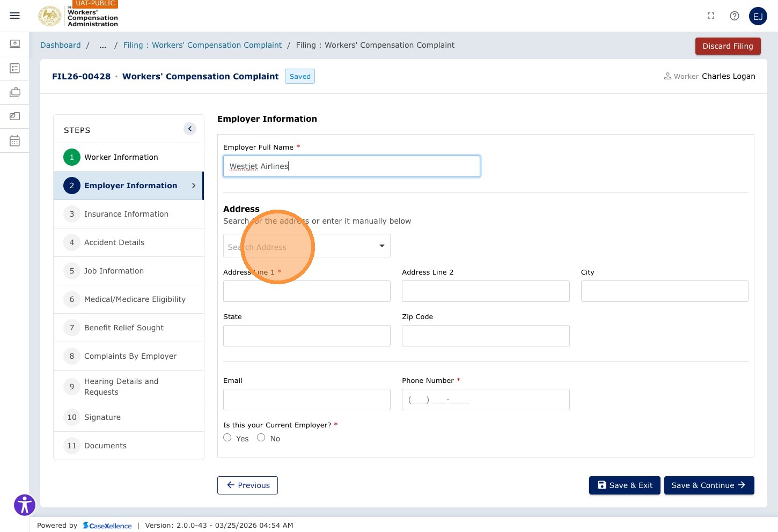Collapse the Steps panel chevron
This screenshot has height=532, width=778.
(x=190, y=129)
